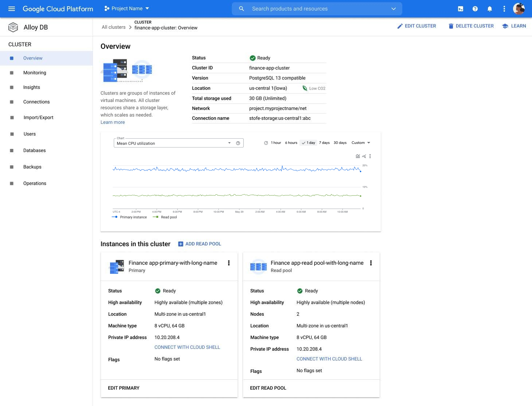The width and height of the screenshot is (532, 406).
Task: Open the Project Name selector
Action: click(127, 8)
